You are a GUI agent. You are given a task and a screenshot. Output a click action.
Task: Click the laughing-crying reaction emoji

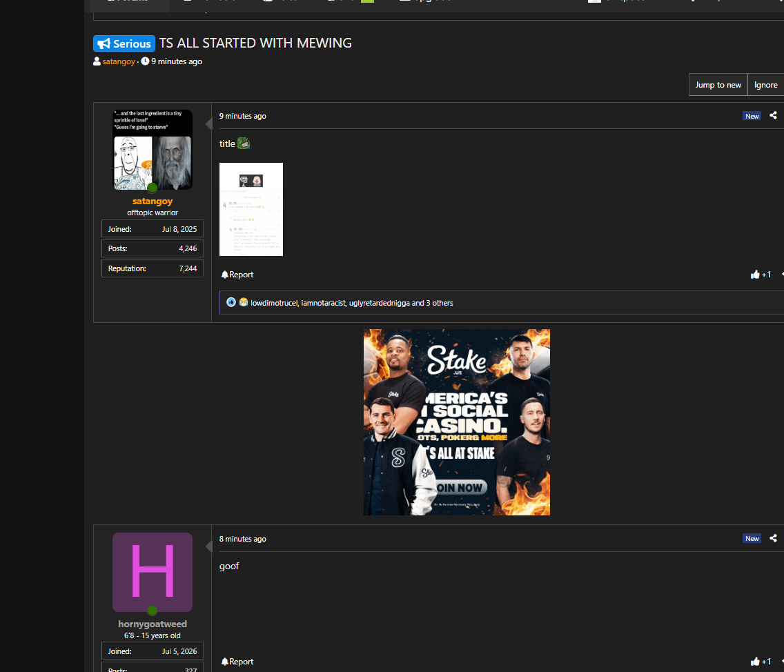point(244,302)
